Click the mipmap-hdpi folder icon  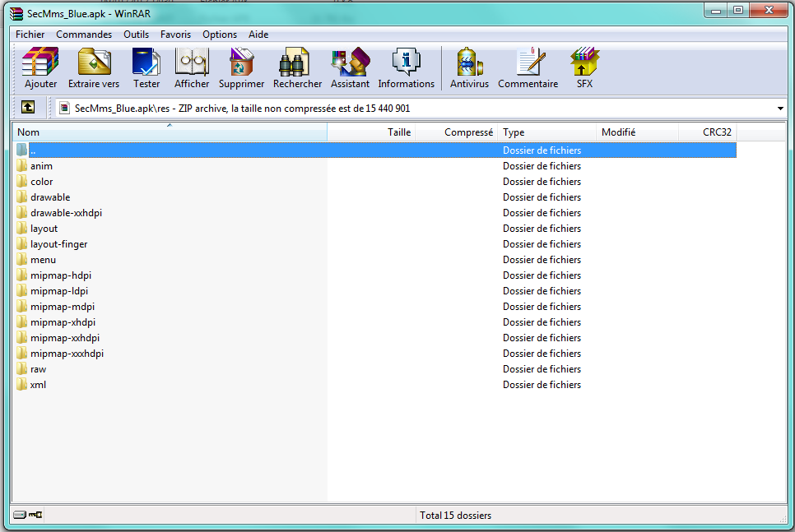[x=21, y=275]
